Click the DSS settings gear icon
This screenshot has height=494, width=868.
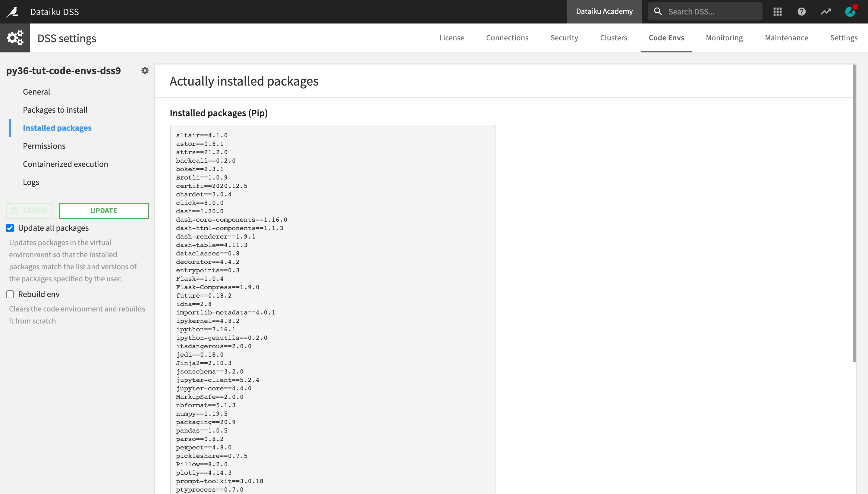point(15,38)
